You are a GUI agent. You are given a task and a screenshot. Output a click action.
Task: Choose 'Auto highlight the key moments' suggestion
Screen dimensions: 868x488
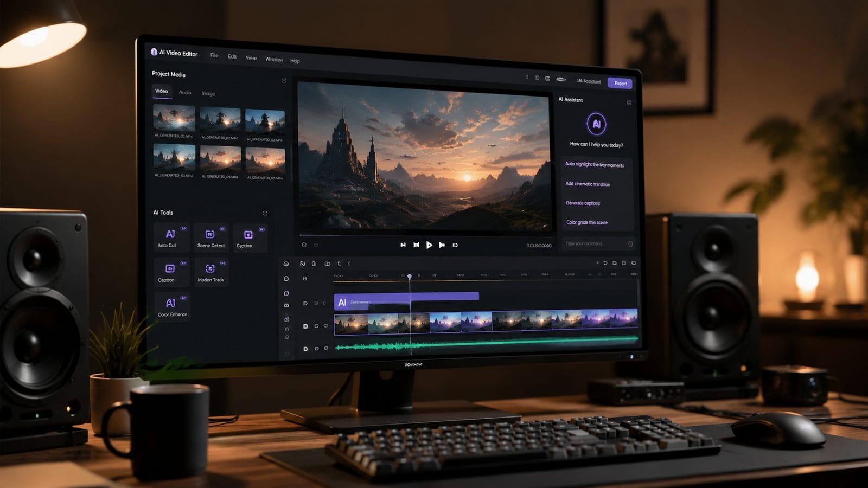click(596, 164)
